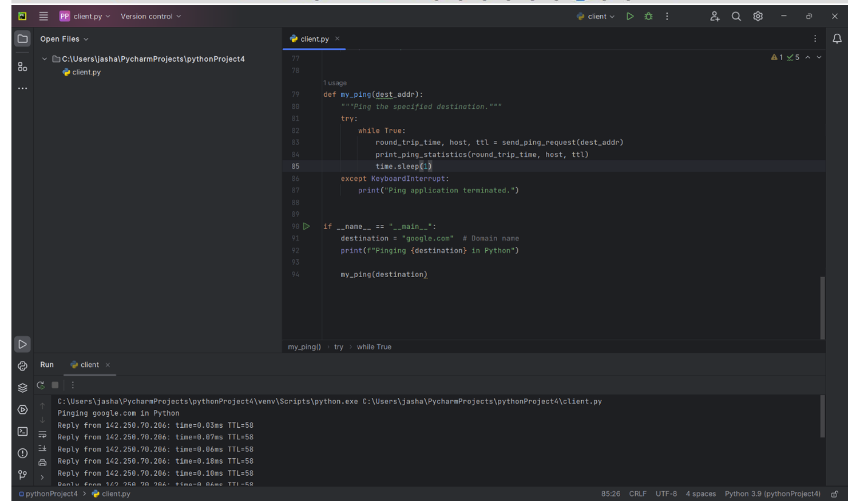Move down the stack trace arrow
Image resolution: width=868 pixels, height=501 pixels.
[x=42, y=420]
